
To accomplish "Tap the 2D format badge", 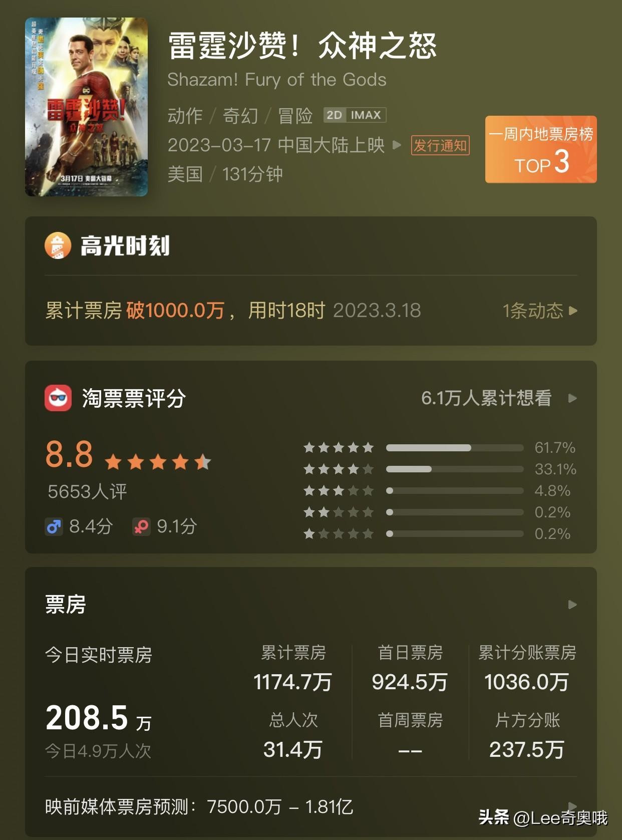I will [334, 115].
